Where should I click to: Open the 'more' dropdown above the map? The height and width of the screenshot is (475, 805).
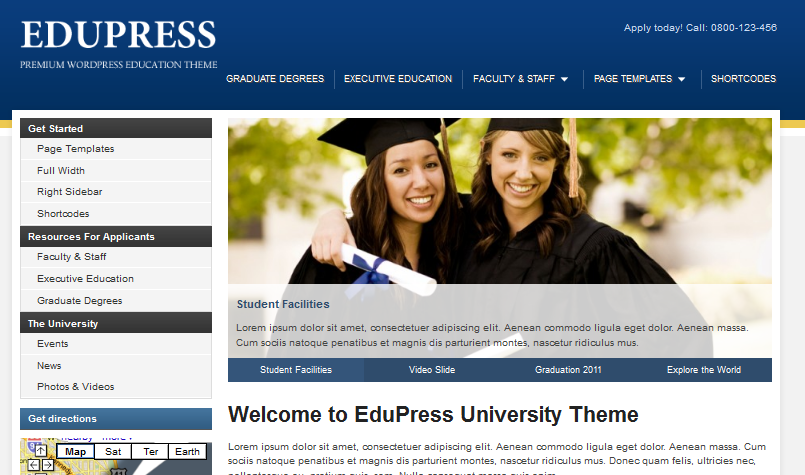[117, 438]
